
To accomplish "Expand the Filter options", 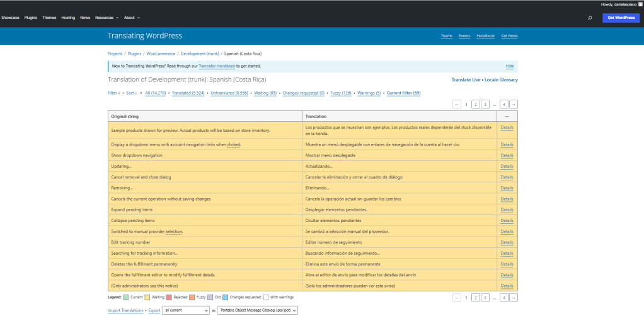I will pyautogui.click(x=113, y=93).
